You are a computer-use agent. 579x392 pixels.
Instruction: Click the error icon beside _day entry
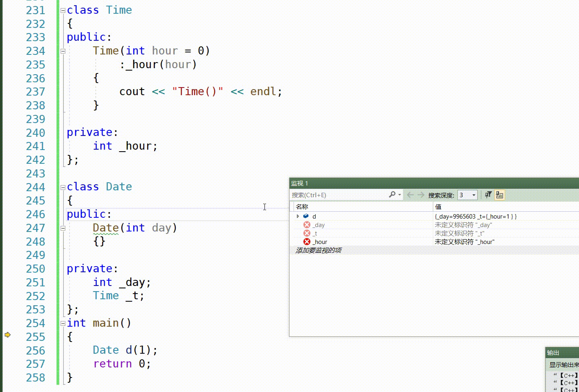(x=307, y=225)
